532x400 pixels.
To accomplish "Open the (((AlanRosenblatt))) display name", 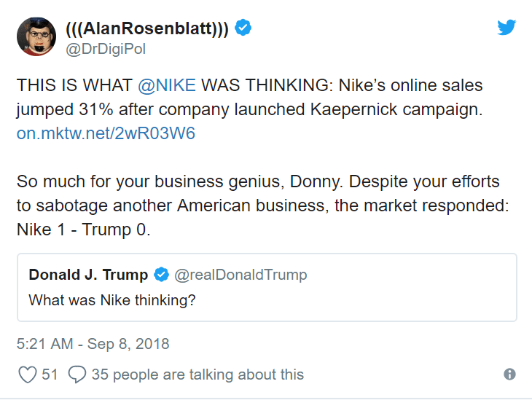I will (147, 28).
